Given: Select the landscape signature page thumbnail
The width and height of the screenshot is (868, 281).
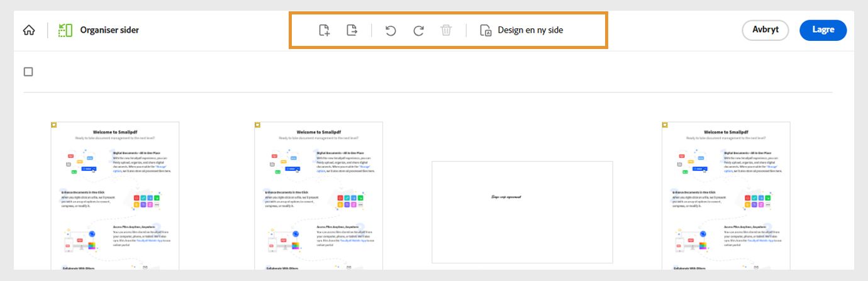Looking at the screenshot, I should point(522,212).
